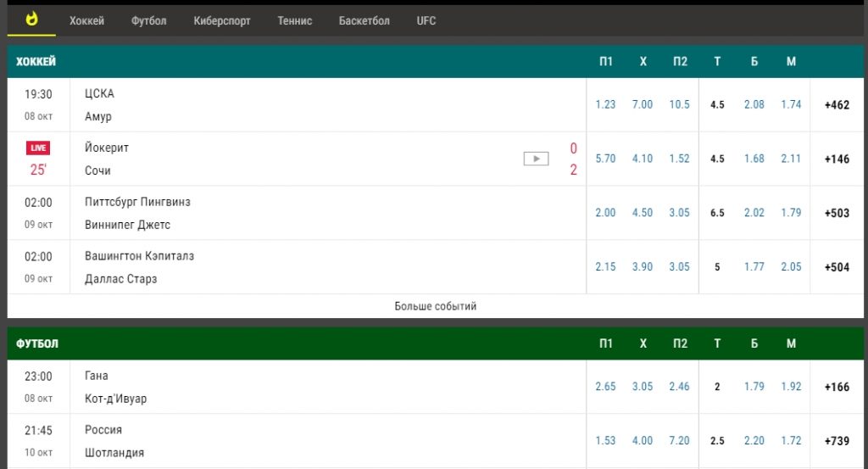The width and height of the screenshot is (868, 469).
Task: Select the Баскетбол tab
Action: click(x=364, y=21)
